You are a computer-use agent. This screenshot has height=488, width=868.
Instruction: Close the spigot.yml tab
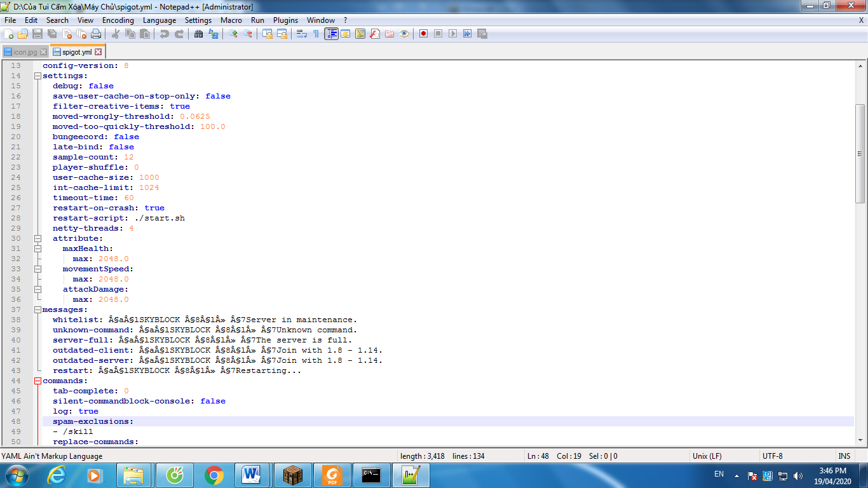(98, 52)
